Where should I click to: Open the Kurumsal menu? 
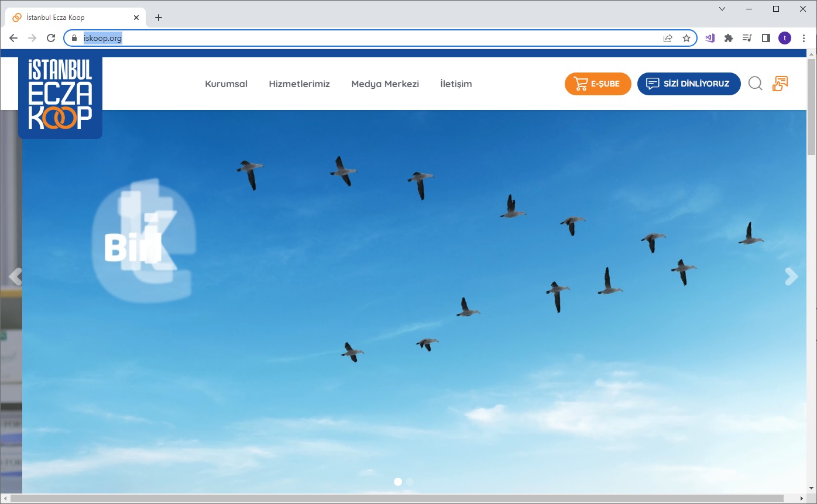pos(226,84)
